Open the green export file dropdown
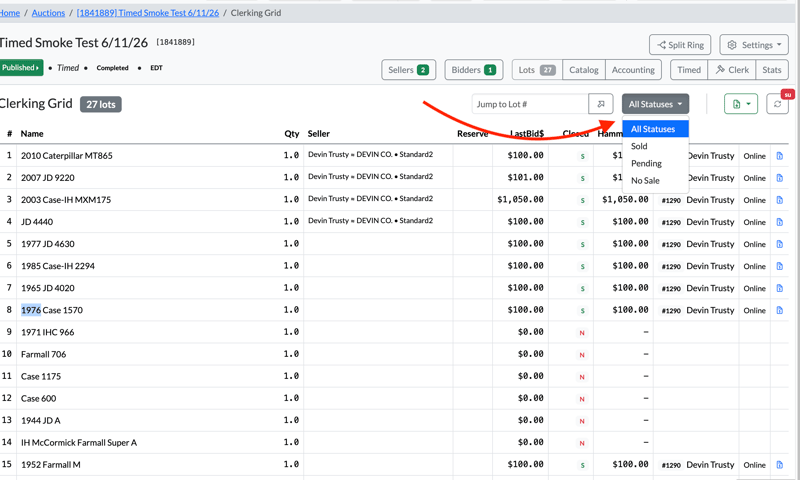This screenshot has height=480, width=800. point(741,104)
